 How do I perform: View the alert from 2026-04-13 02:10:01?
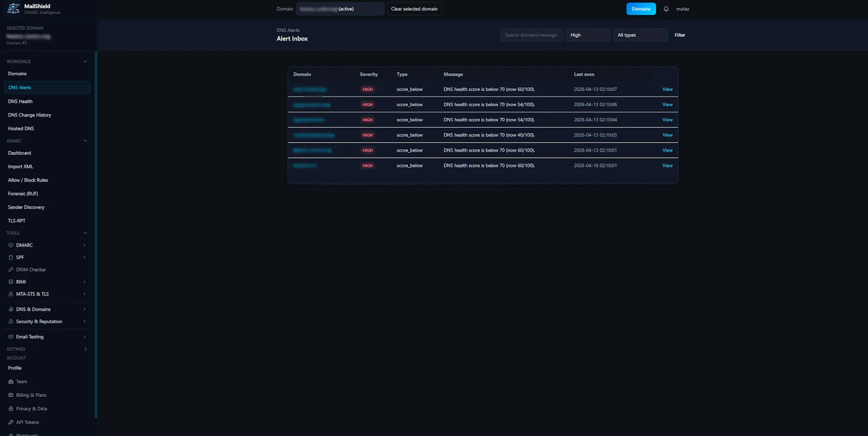click(x=667, y=150)
